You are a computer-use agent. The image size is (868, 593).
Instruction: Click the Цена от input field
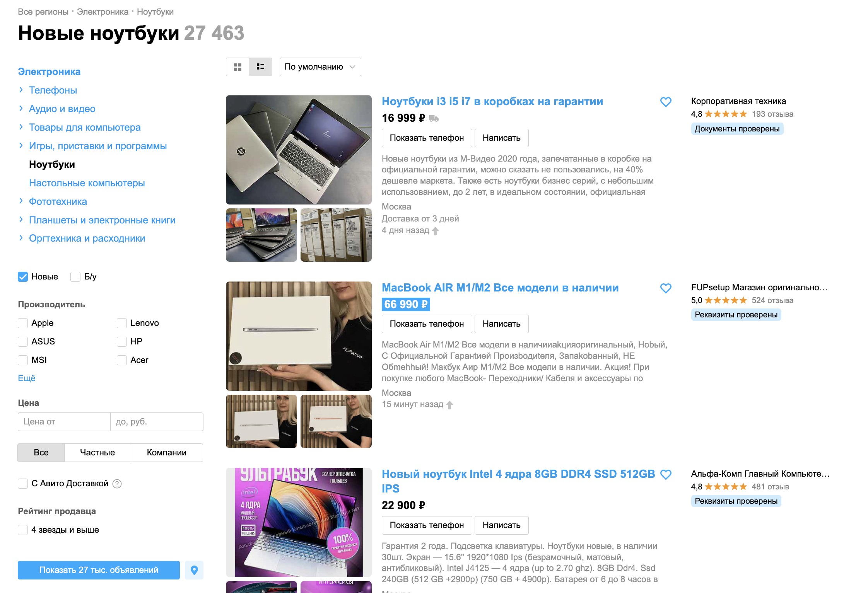point(64,422)
